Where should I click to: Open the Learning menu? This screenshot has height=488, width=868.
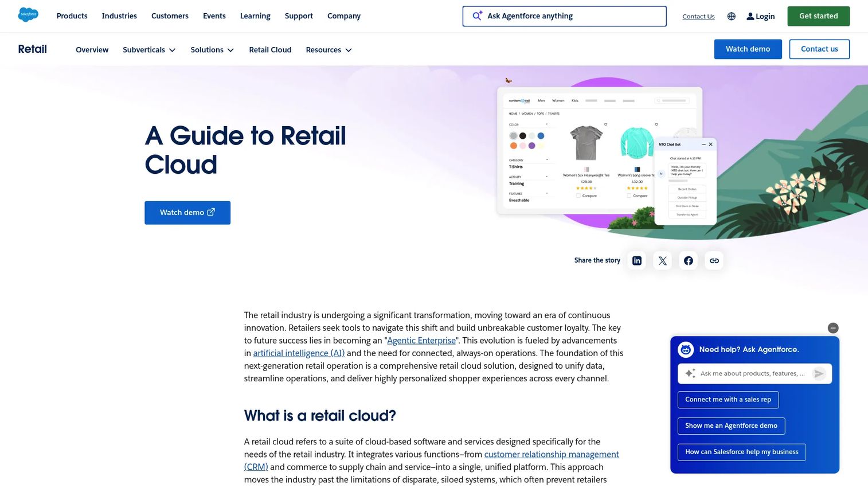coord(255,16)
